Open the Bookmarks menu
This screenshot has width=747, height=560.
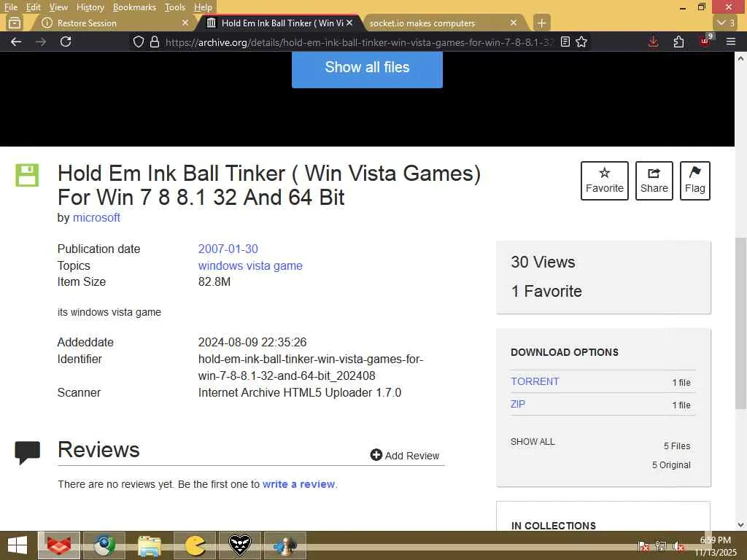(x=134, y=7)
